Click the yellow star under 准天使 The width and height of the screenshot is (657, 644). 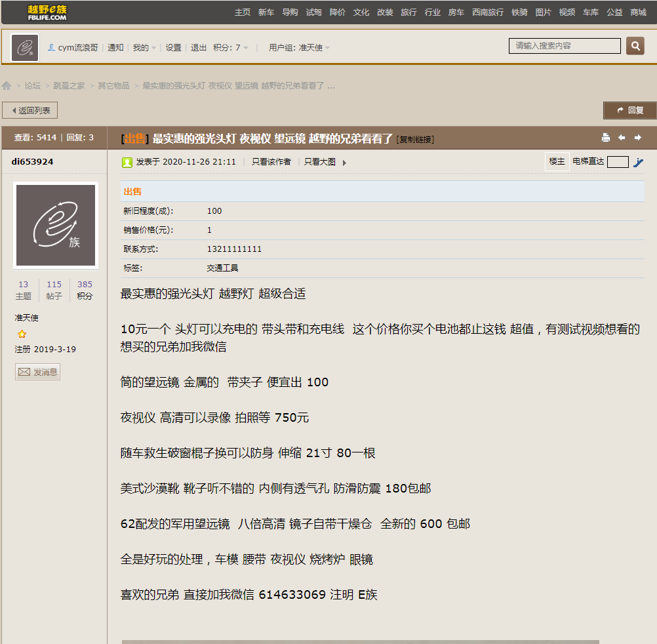pos(22,334)
